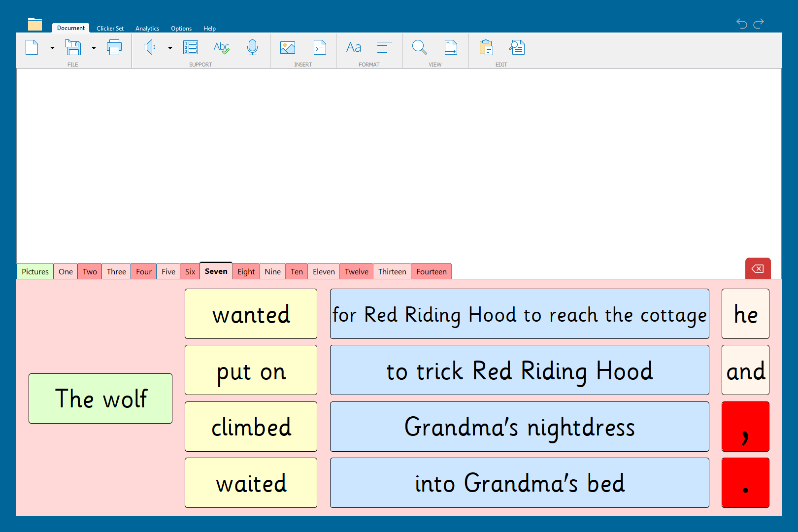Insert a picture using image icon
The height and width of the screenshot is (532, 798).
pyautogui.click(x=287, y=48)
